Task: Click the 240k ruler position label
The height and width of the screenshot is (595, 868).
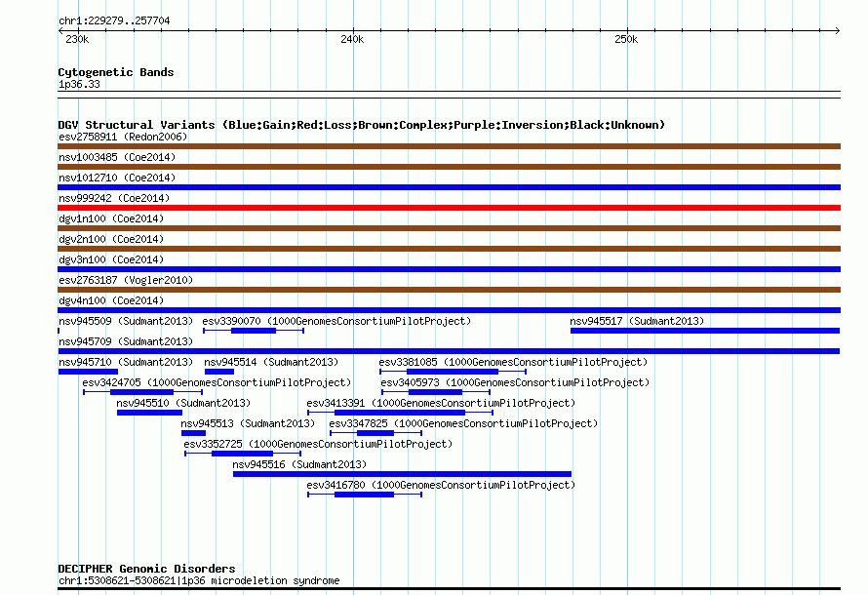Action: click(352, 39)
